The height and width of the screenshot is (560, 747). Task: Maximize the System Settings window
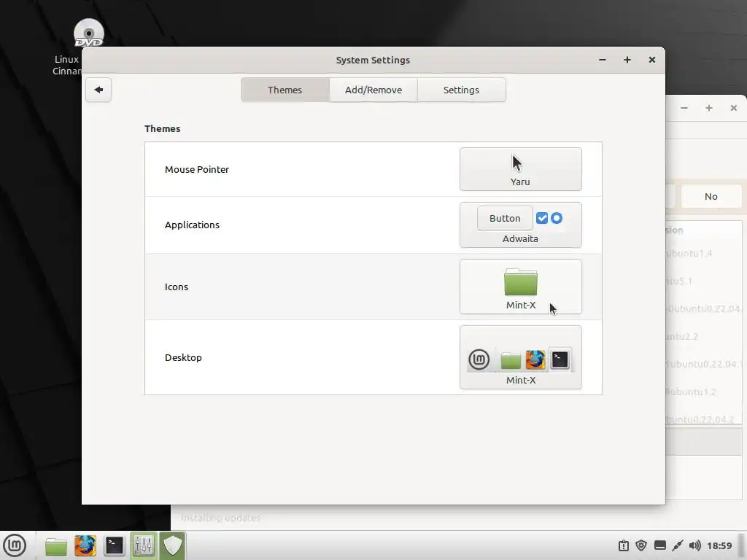pos(627,60)
